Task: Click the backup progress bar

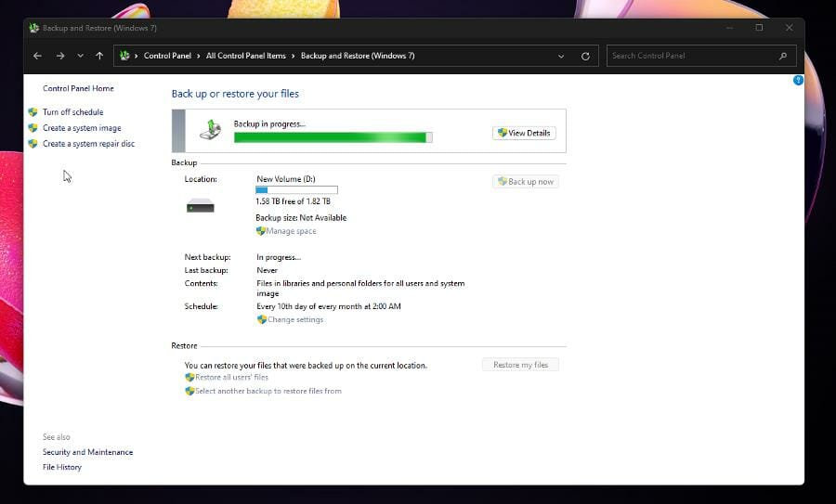Action: (333, 137)
